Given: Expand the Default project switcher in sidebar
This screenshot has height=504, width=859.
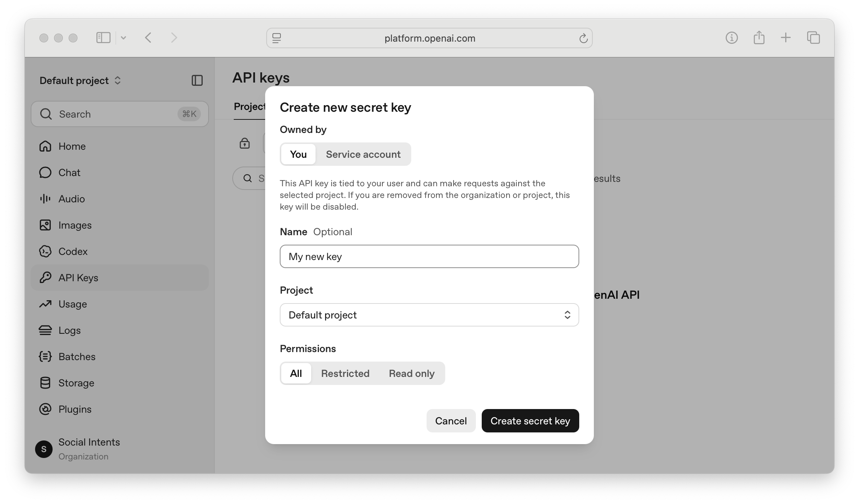Looking at the screenshot, I should point(80,80).
